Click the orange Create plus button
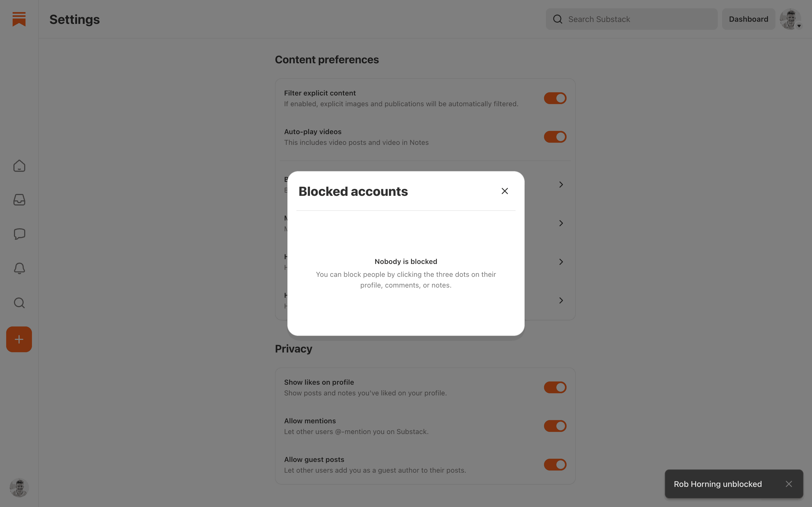 click(19, 339)
